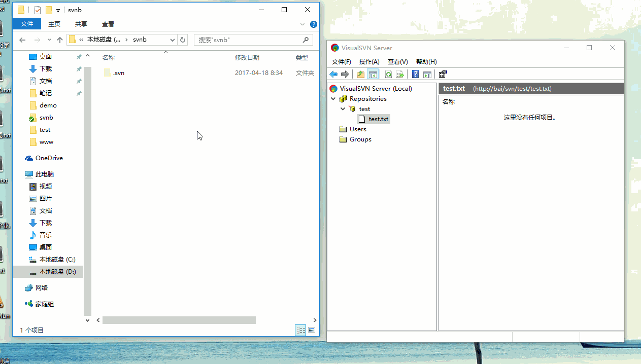The width and height of the screenshot is (641, 364).
Task: Select test repository in VisualSVN tree
Action: click(364, 109)
